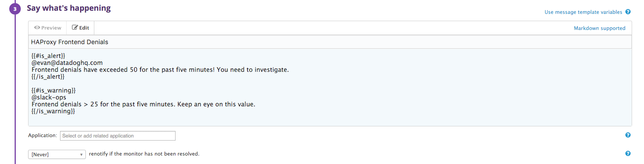This screenshot has width=644, height=164.
Task: Open the Markdown supported link
Action: point(599,28)
